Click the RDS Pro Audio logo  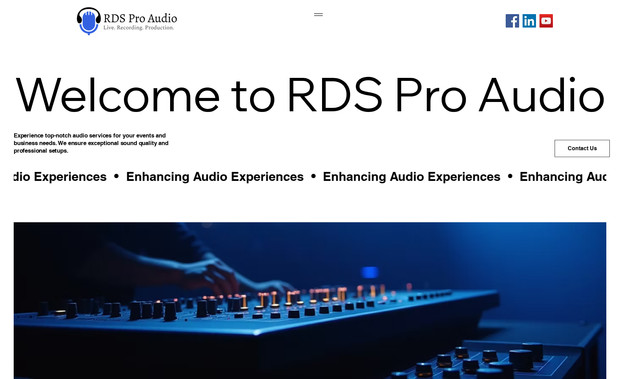click(x=127, y=21)
